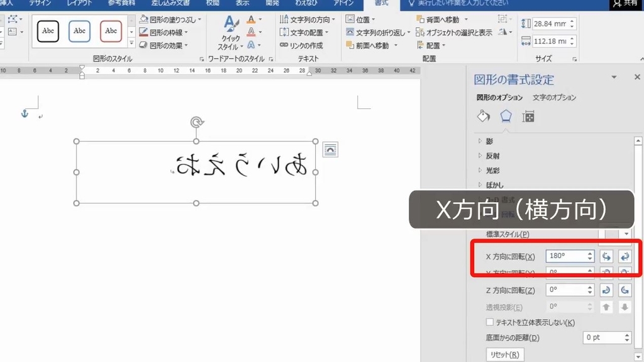
Task: Switch to the レイアウト ribbon tab
Action: pos(80,3)
